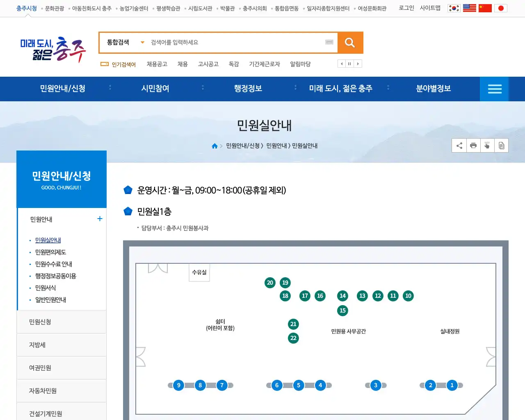Open the 분야별정보 main menu
The image size is (525, 420).
434,89
